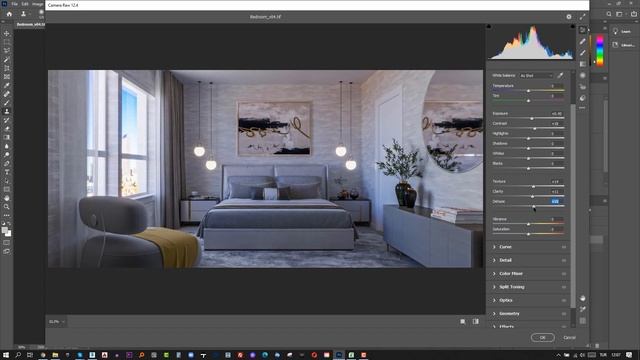Screen dimensions: 640x360
Task: Toggle shadow clipping warning on histogram
Action: [x=489, y=27]
